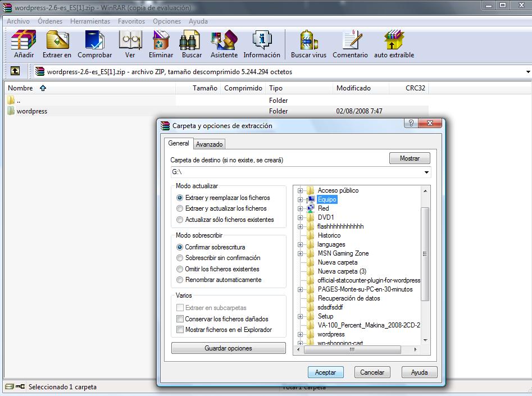532x396 pixels.
Task: Select the Historico folder in tree
Action: [x=329, y=235]
